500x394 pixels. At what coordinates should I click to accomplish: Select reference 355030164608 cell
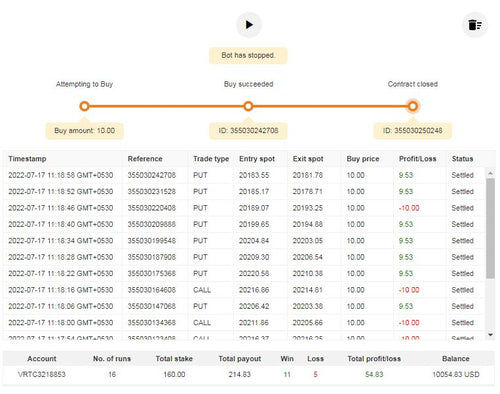152,290
